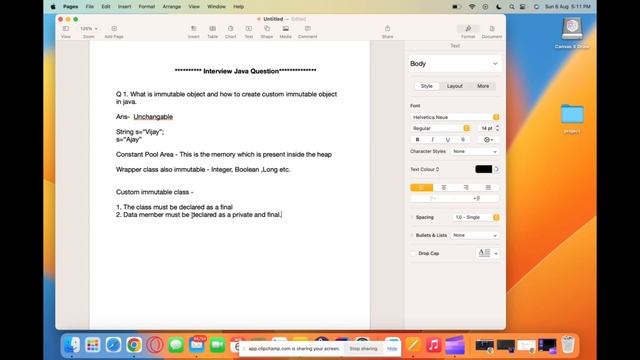
Task: Apply Bold formatting button
Action: coord(418,140)
